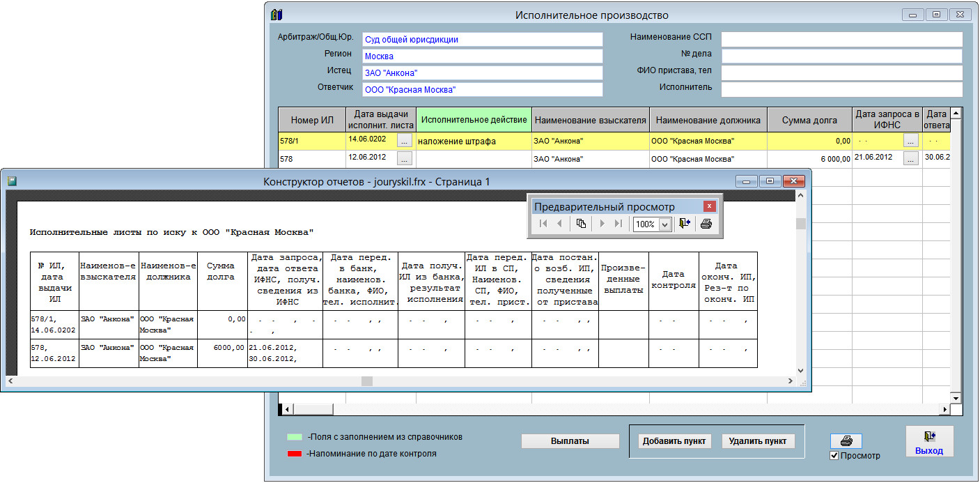Open date picker for 21.06.2012 request date
Image resolution: width=980 pixels, height=483 pixels.
(910, 159)
